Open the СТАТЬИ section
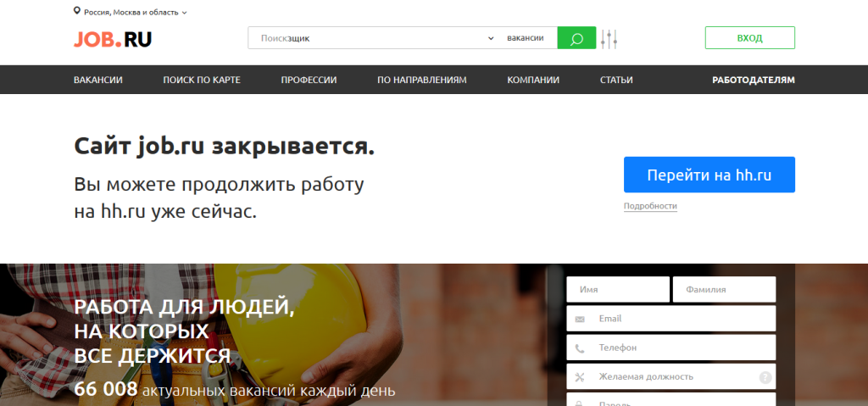This screenshot has height=406, width=868. (616, 80)
